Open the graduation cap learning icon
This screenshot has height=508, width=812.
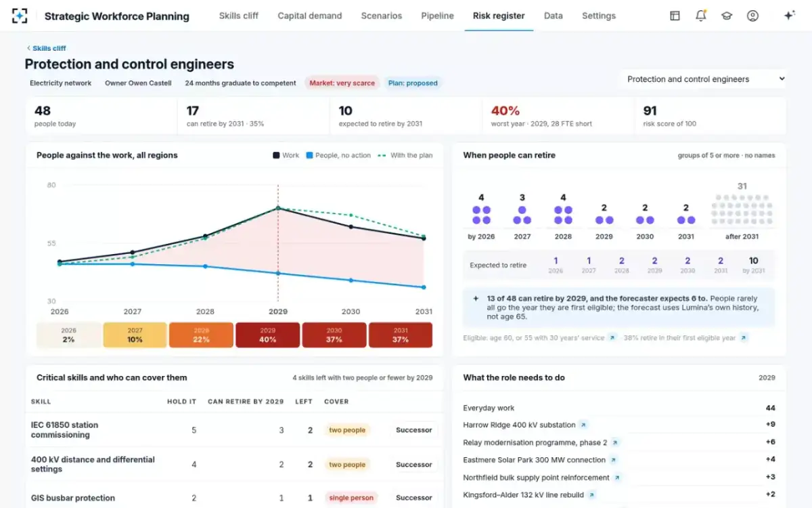pyautogui.click(x=727, y=16)
